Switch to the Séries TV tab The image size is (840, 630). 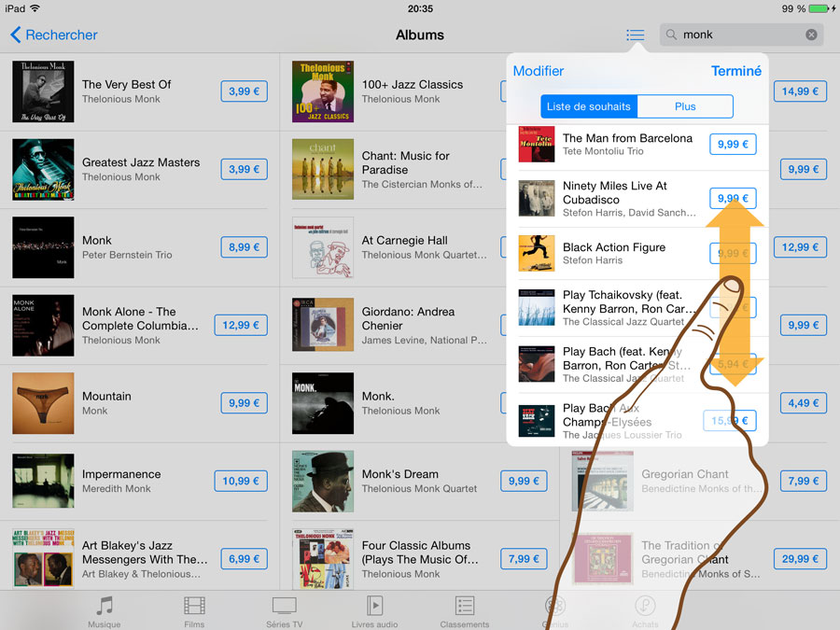[x=284, y=611]
